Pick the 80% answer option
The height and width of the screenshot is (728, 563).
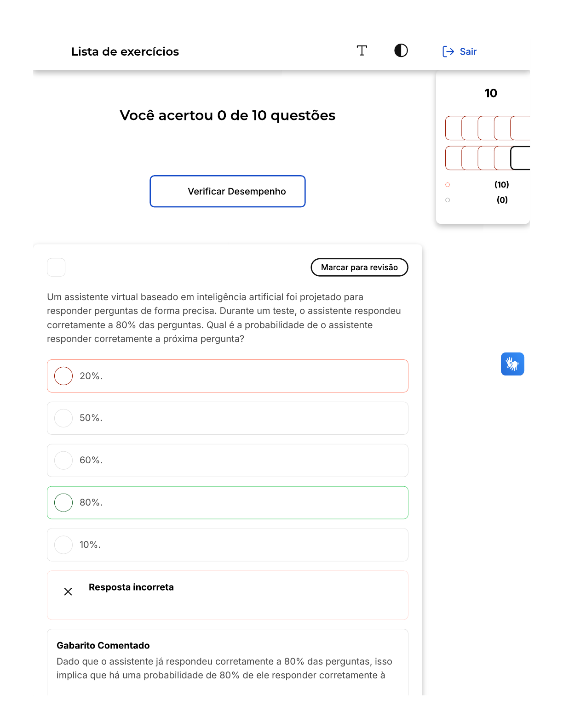pos(63,503)
